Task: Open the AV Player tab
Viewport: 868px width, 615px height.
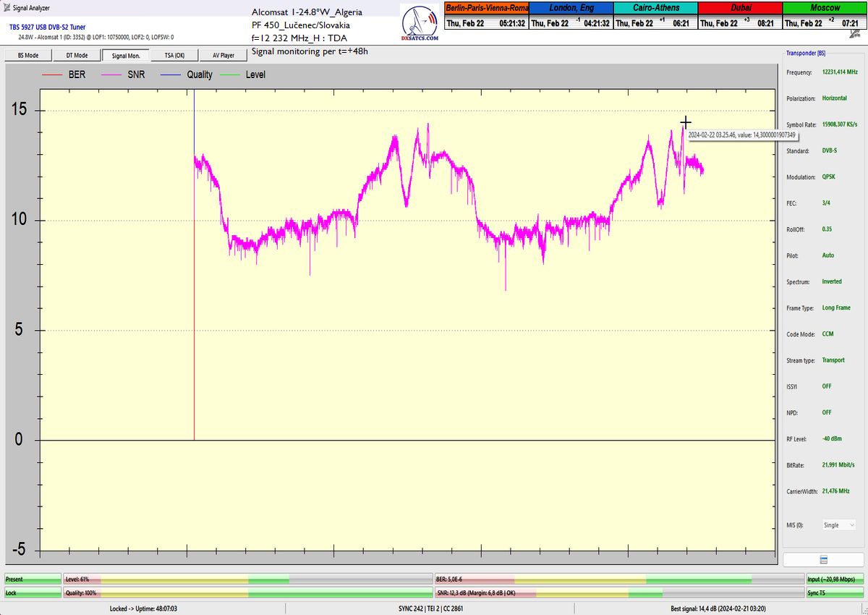Action: (223, 55)
